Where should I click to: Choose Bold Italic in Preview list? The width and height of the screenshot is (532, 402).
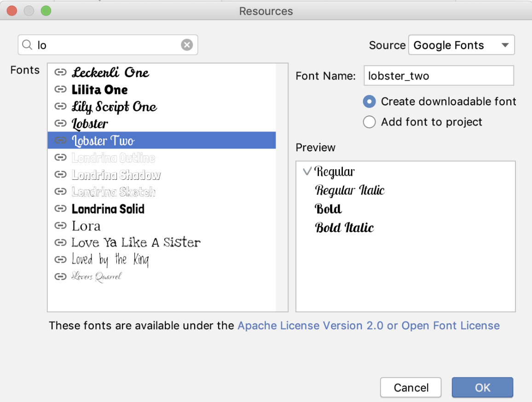(344, 227)
